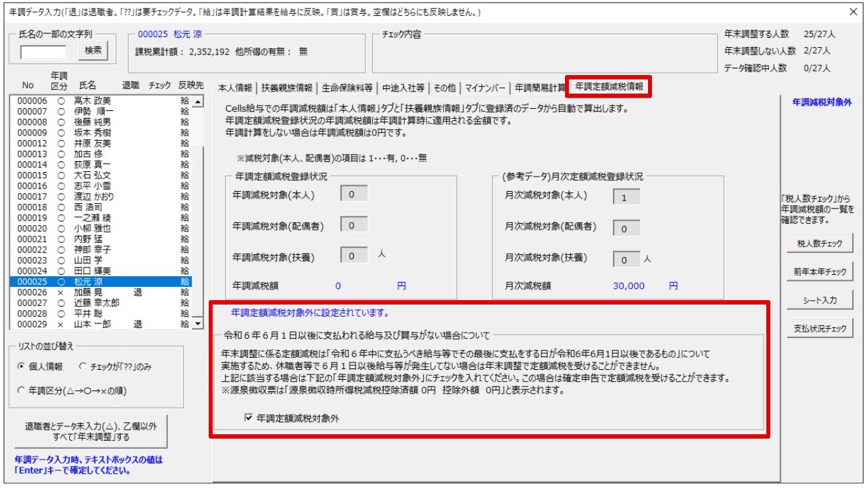Click the 年調減税対象(扶養) value field

pyautogui.click(x=354, y=256)
